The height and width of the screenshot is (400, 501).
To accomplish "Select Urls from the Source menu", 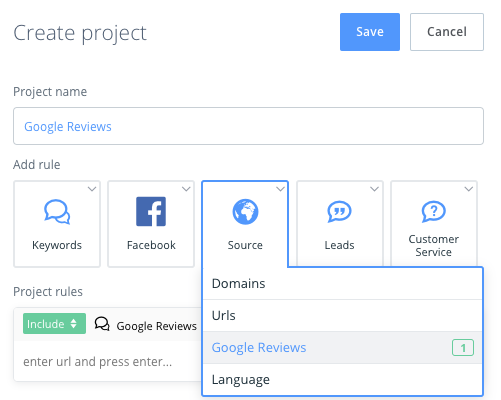I will [x=343, y=315].
